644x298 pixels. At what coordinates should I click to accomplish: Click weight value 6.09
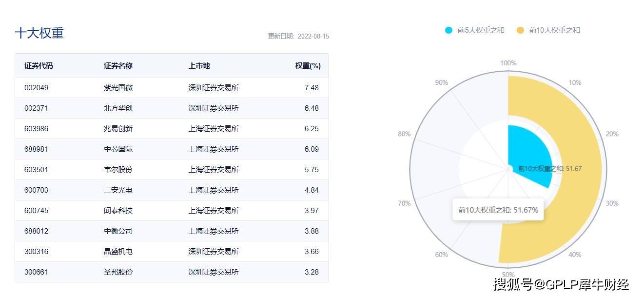[312, 149]
